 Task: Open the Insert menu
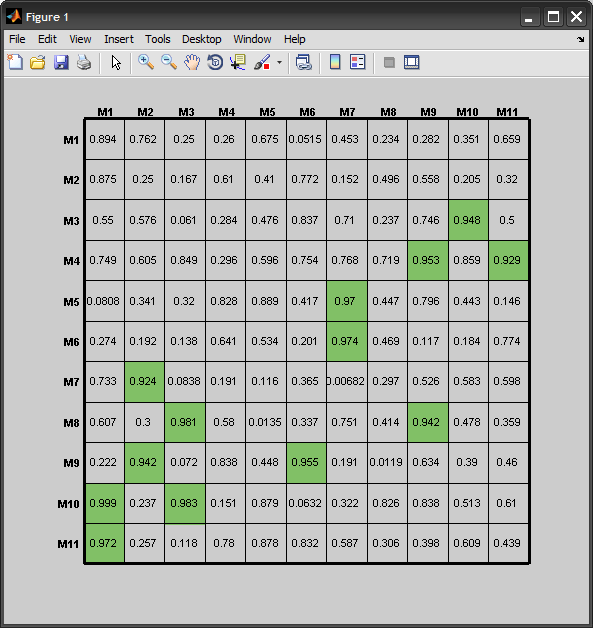point(119,39)
